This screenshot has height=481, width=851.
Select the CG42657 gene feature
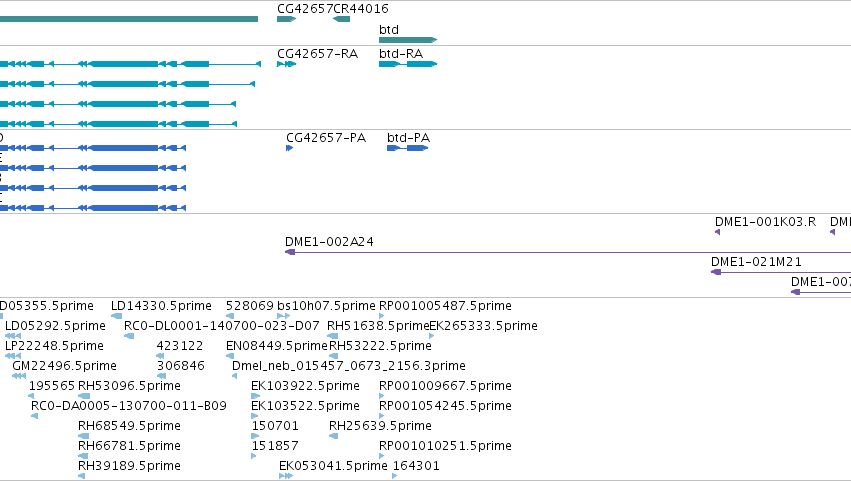tap(286, 19)
